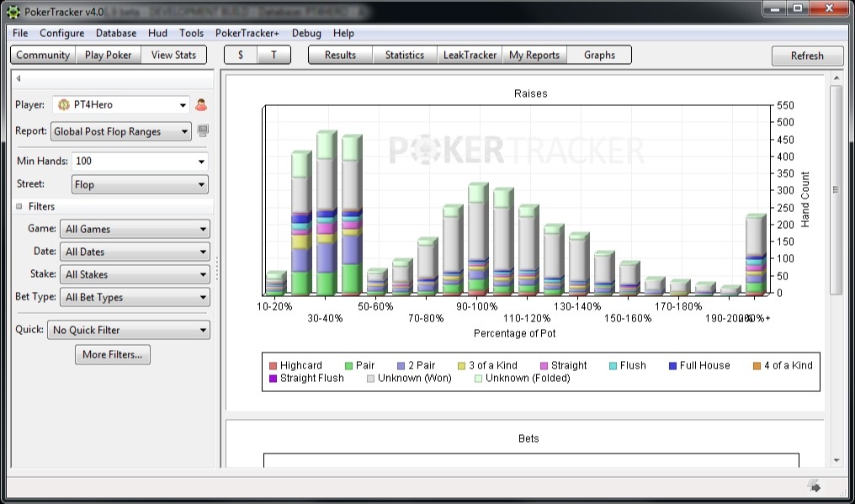Click the 150-160% axis label
This screenshot has width=855, height=504.
(x=628, y=319)
